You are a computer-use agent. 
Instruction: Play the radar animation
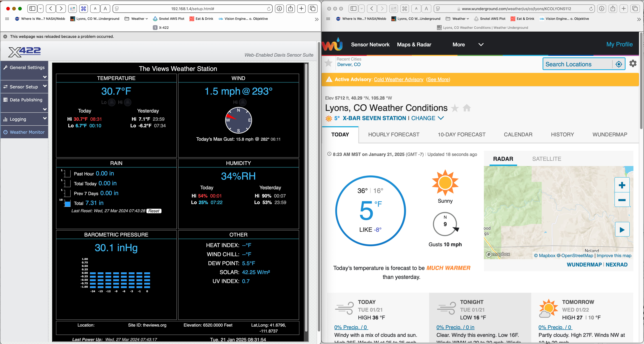coord(622,230)
